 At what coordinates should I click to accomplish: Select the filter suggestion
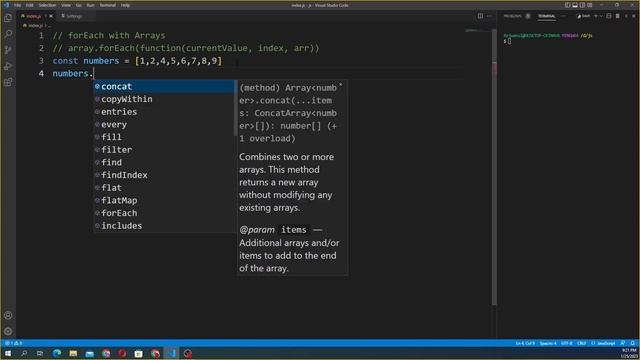(x=164, y=150)
